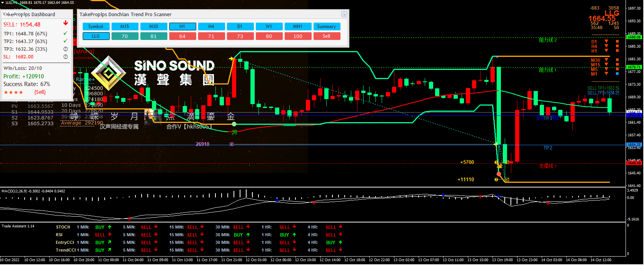Click the TP1 green checkmark icon
This screenshot has height=265, width=644.
[65, 33]
